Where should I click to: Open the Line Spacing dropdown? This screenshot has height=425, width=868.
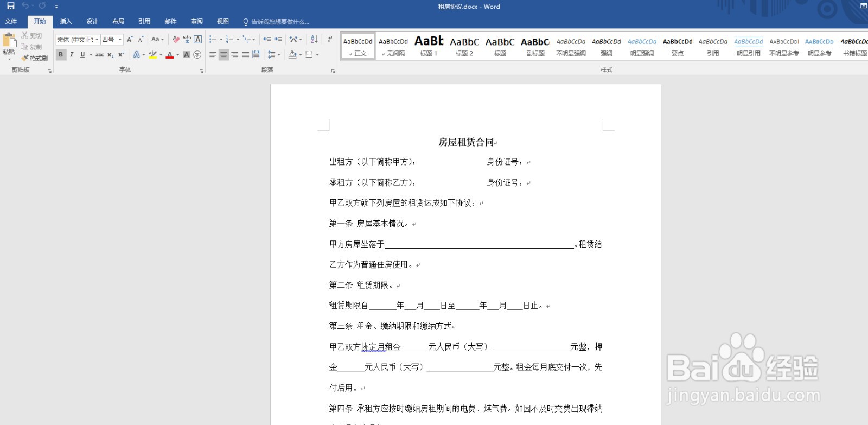275,55
